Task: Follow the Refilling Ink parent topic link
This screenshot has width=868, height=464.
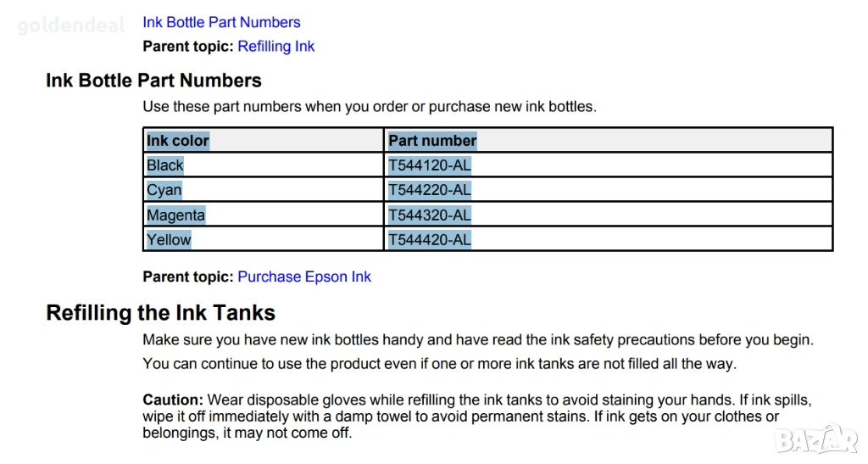Action: (x=275, y=47)
